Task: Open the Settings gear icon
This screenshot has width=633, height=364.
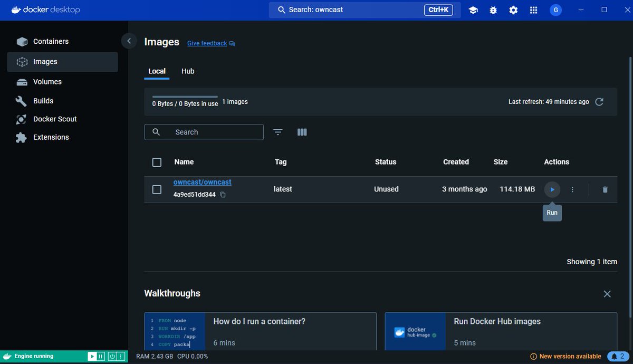Action: coord(513,10)
